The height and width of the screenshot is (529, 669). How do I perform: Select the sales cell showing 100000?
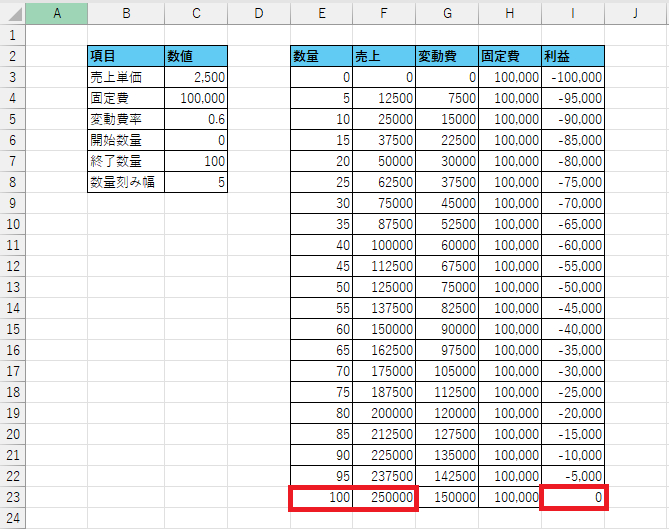[384, 245]
